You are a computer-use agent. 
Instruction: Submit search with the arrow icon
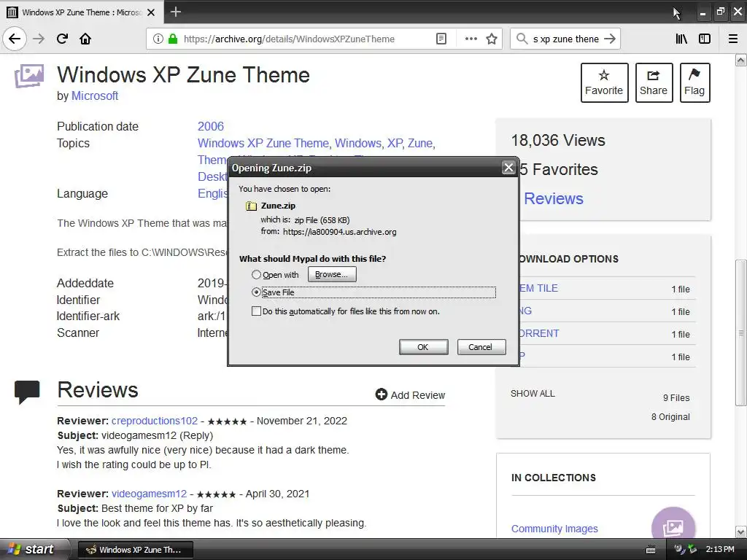tap(609, 39)
